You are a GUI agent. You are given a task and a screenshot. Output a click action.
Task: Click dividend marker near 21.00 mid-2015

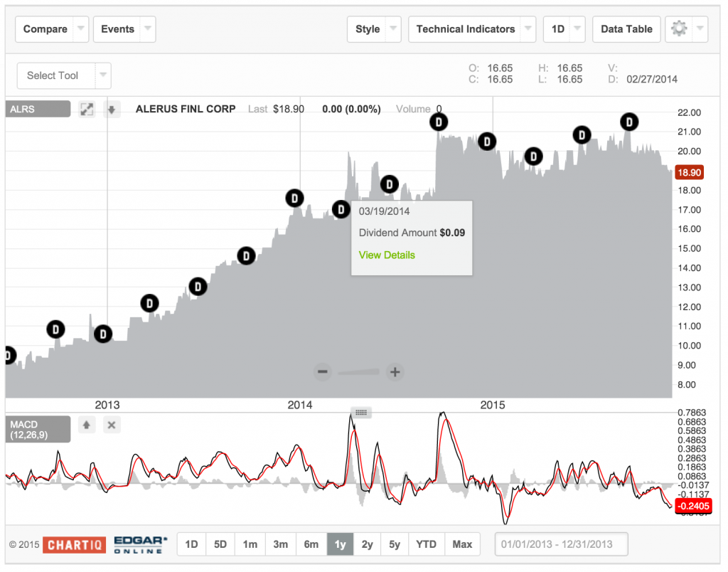click(x=582, y=135)
